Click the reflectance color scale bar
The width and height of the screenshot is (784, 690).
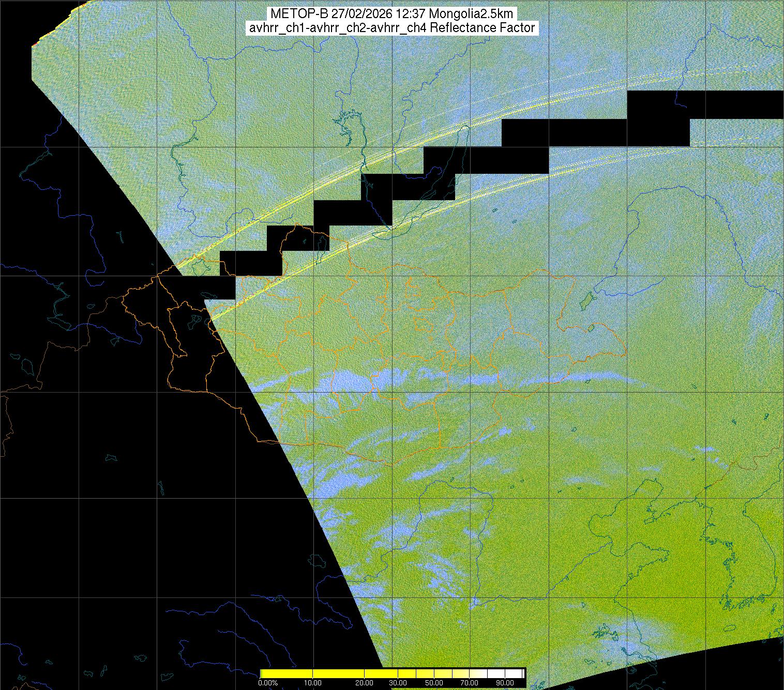point(393,673)
